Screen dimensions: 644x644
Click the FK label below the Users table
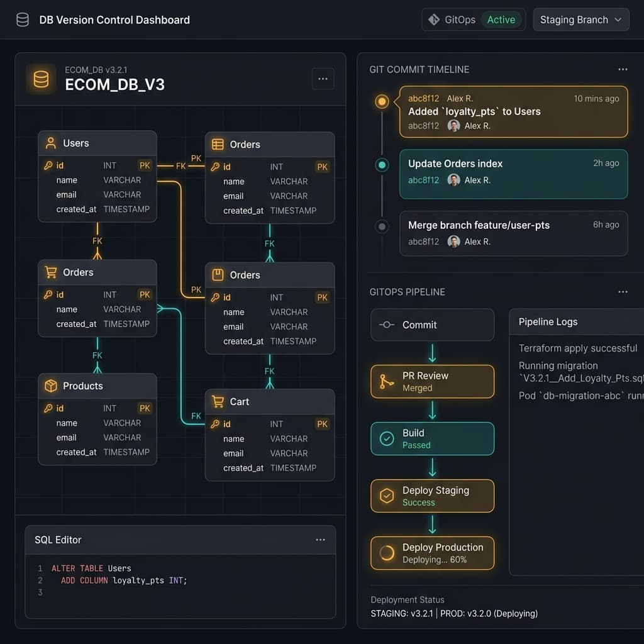(97, 241)
